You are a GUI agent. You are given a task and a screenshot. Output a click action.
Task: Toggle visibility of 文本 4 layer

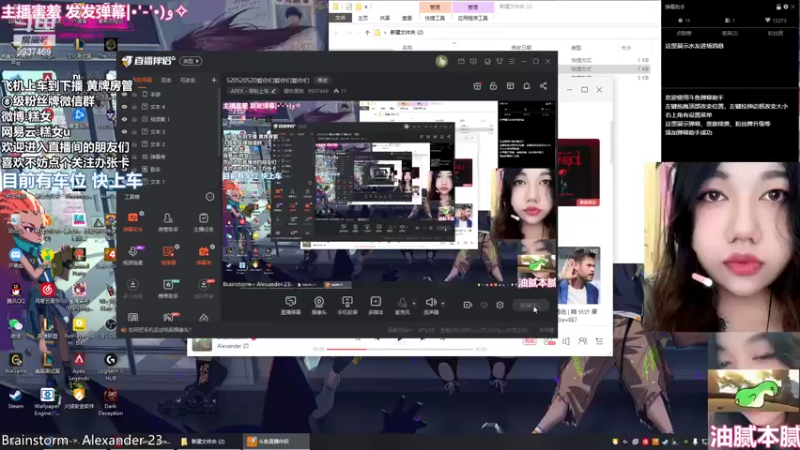(124, 107)
